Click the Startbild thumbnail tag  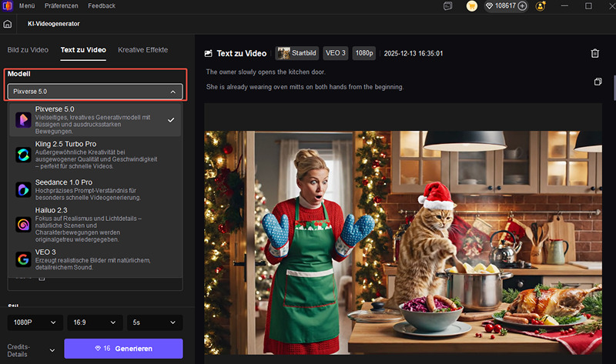296,54
